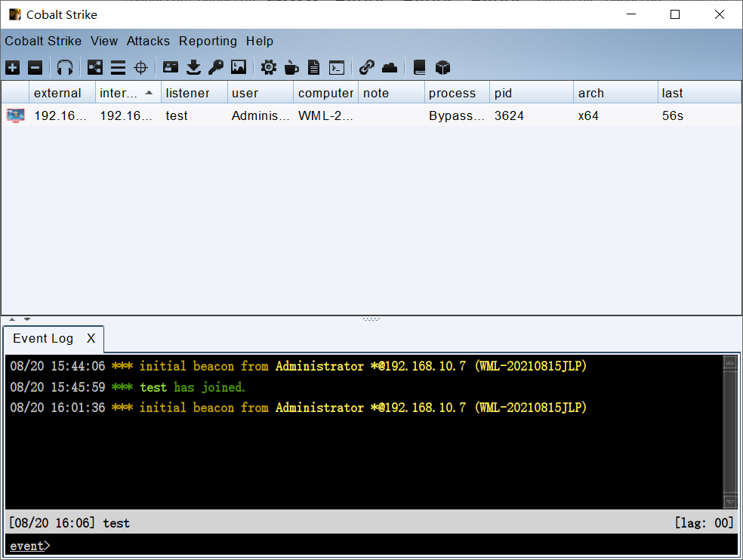The width and height of the screenshot is (743, 560).
Task: Sort by the user column header
Action: pos(261,93)
